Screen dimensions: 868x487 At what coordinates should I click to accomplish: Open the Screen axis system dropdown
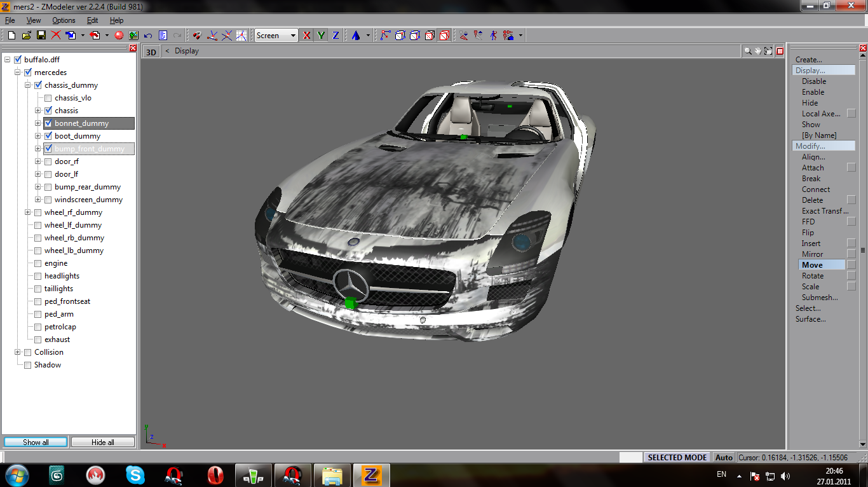pyautogui.click(x=276, y=36)
